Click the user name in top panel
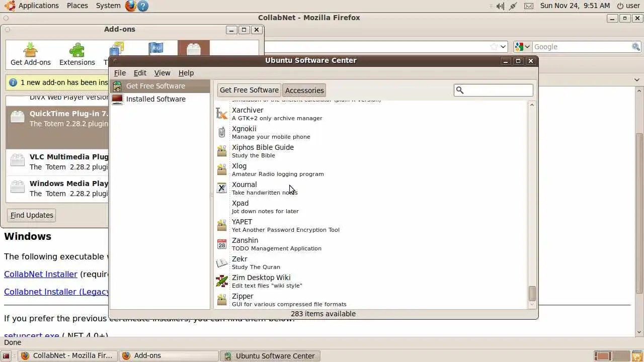Screen dimensions: 644x362 633,6
